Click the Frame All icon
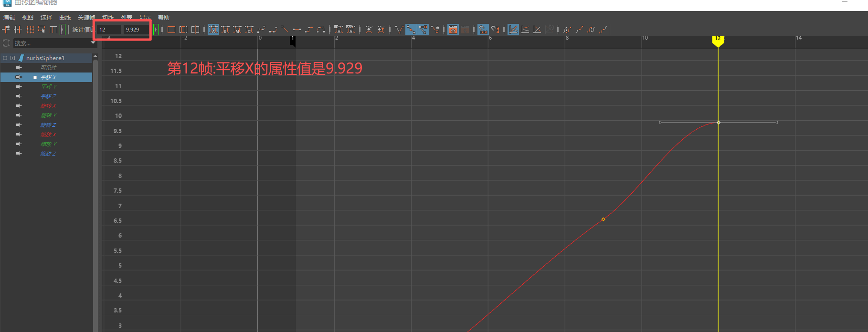868x332 pixels. [171, 30]
